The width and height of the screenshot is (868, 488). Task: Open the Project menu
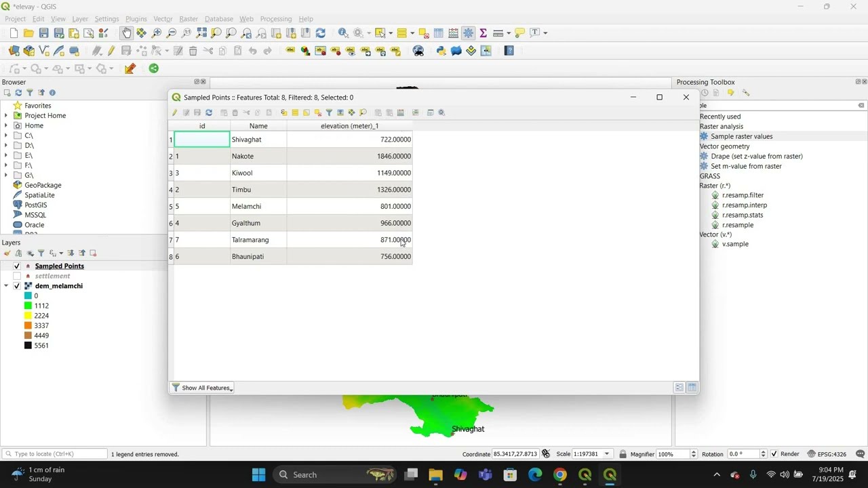click(15, 19)
